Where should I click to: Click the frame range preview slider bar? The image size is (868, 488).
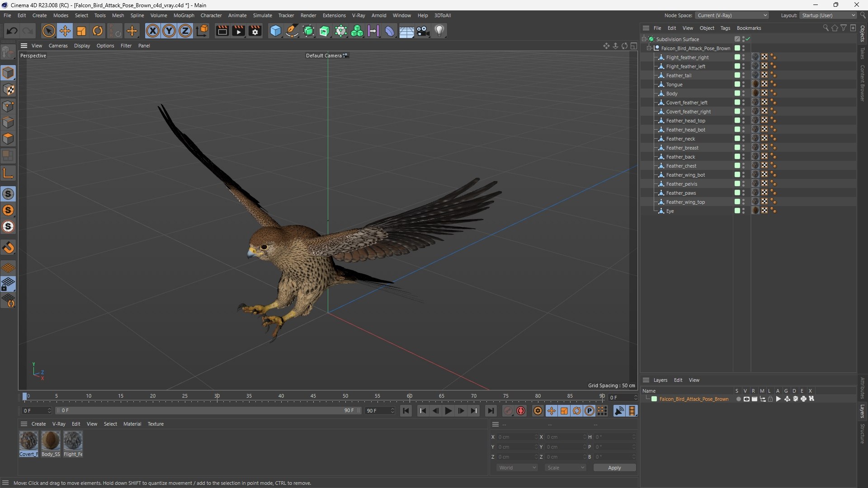[x=208, y=411]
